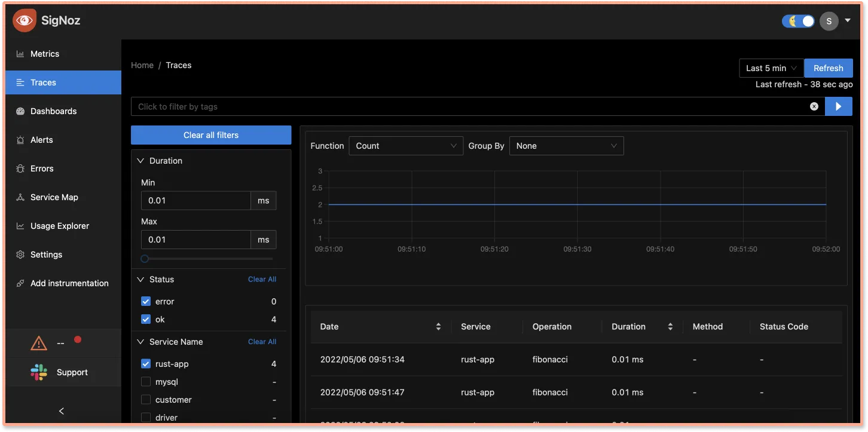This screenshot has width=868, height=432.
Task: Click the Dashboards gauge icon
Action: click(20, 111)
